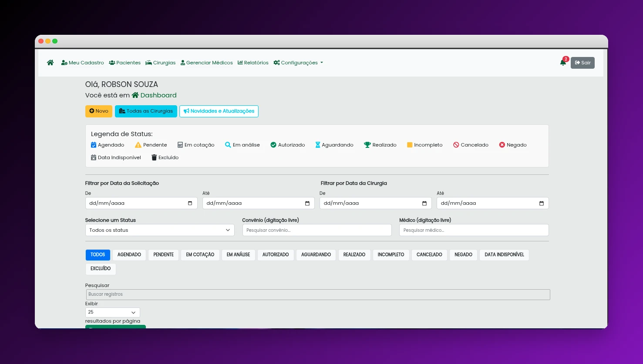
Task: Open the Exibir results-per-page dropdown
Action: click(113, 312)
